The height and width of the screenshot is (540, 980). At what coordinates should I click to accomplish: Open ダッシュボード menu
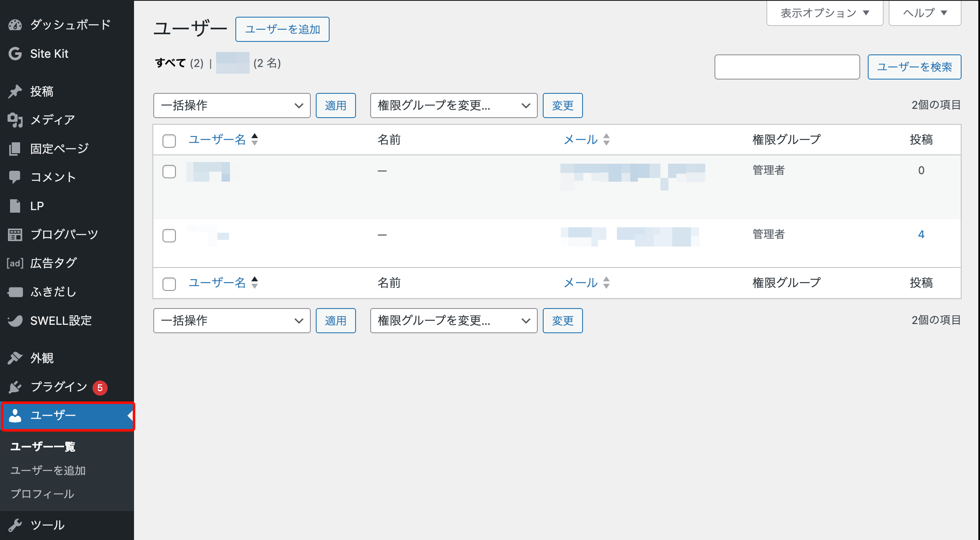pos(67,25)
